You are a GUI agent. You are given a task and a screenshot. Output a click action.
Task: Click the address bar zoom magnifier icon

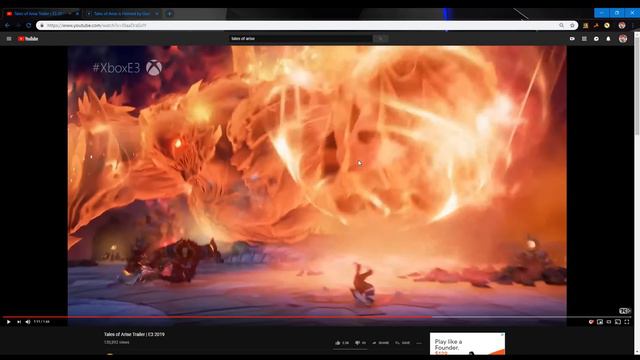coord(562,25)
